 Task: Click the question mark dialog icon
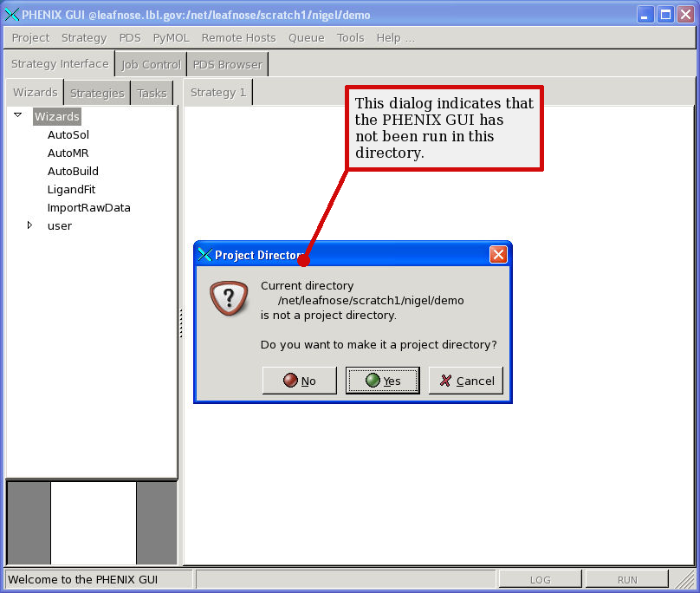tap(229, 298)
